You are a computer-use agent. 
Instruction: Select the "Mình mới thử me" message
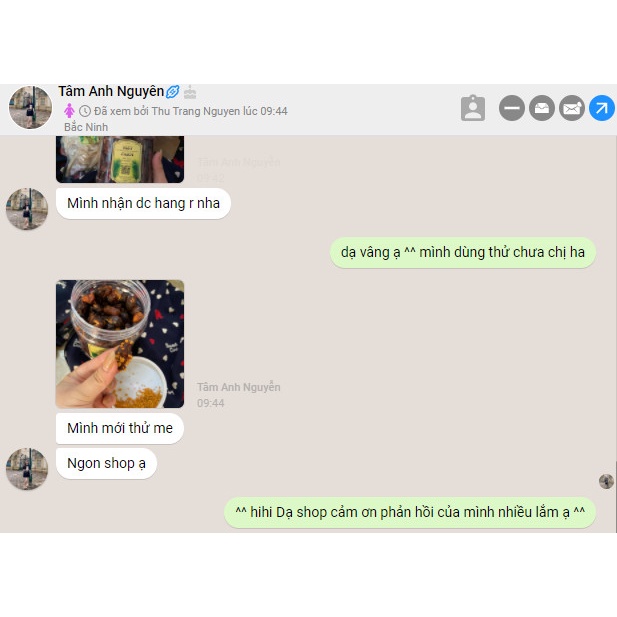tap(120, 428)
